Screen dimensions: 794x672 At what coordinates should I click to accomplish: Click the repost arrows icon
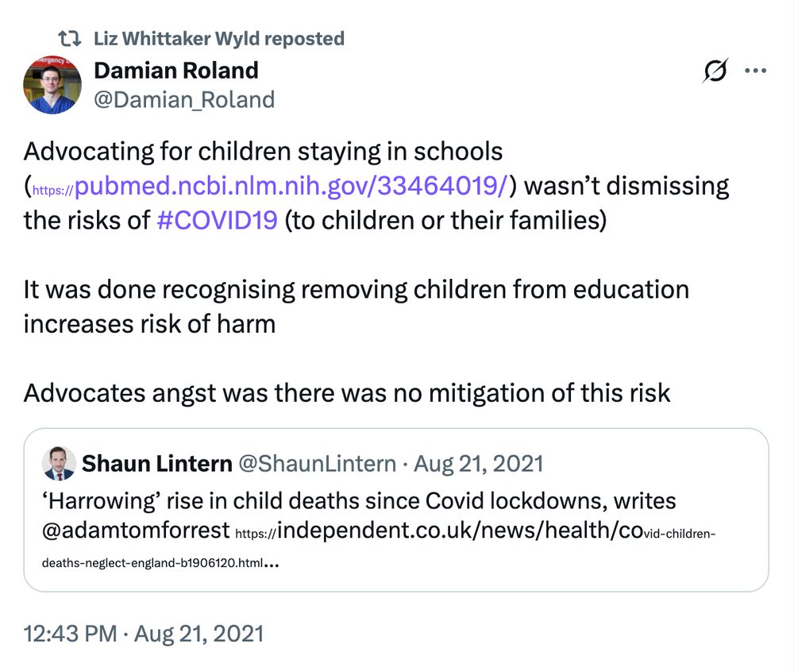[69, 38]
